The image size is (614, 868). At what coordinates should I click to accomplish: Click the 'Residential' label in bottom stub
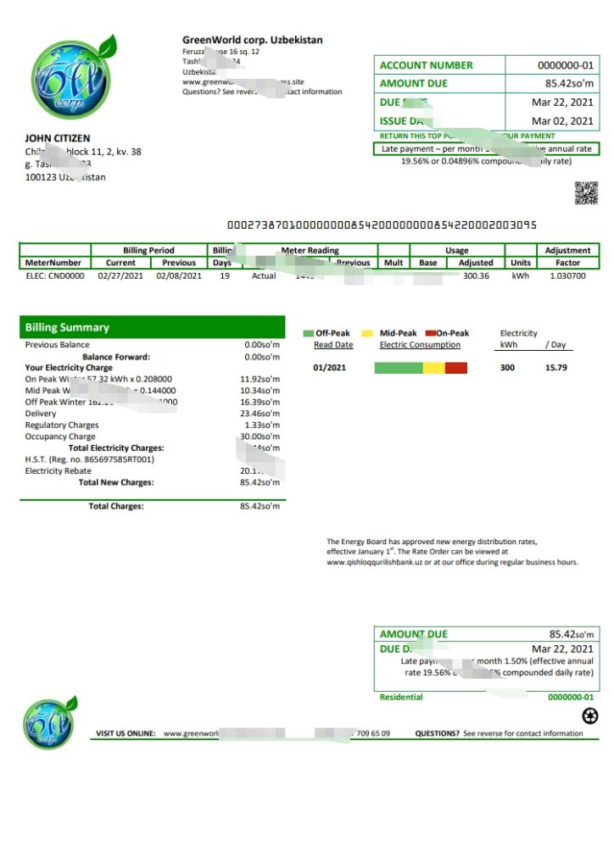(x=401, y=698)
